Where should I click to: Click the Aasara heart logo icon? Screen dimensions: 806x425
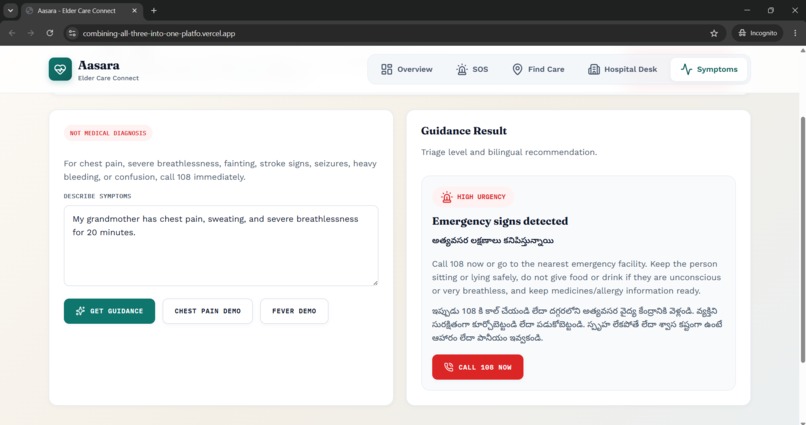(60, 69)
